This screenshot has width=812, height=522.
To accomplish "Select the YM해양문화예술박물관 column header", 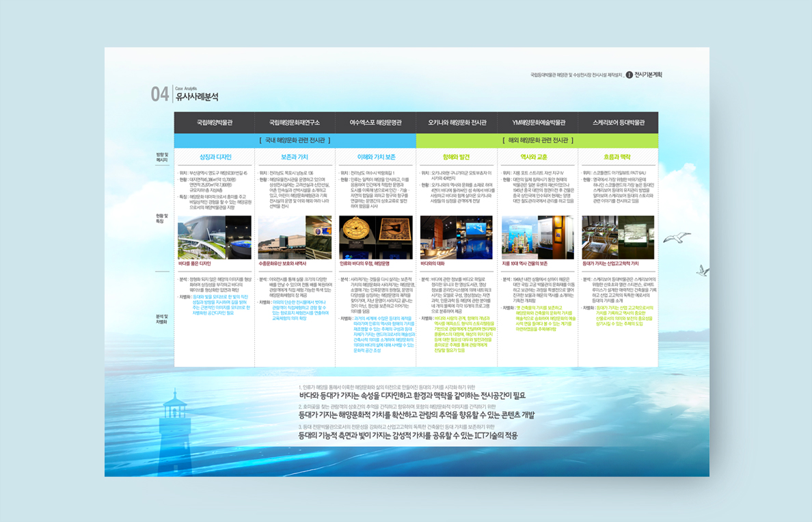I will [537, 123].
